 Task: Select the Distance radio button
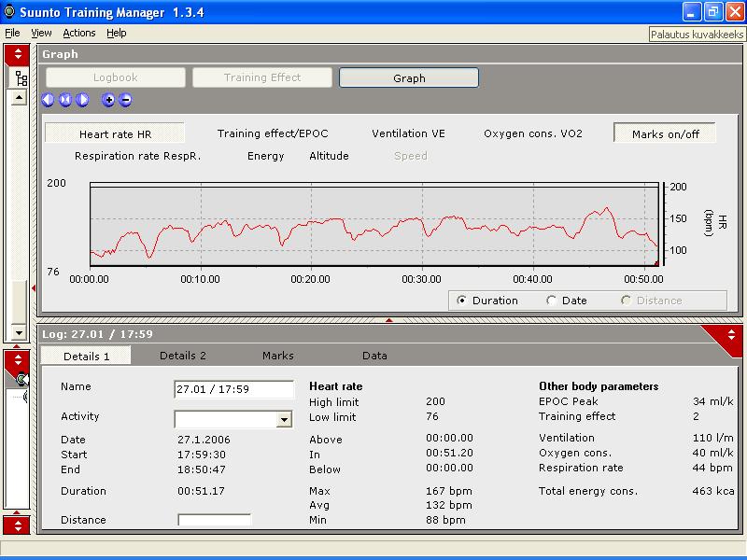[x=626, y=301]
